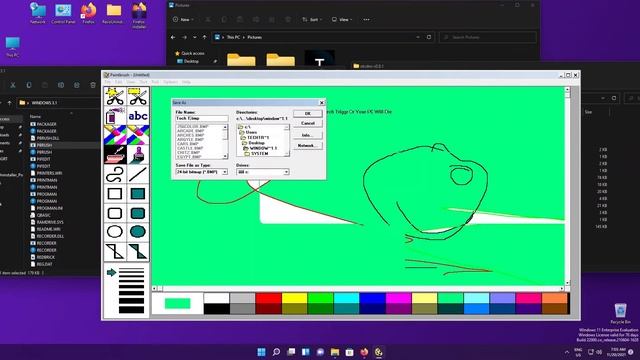Open the View dropdown in Pictures window
The height and width of the screenshot is (360, 640).
pyautogui.click(x=342, y=20)
